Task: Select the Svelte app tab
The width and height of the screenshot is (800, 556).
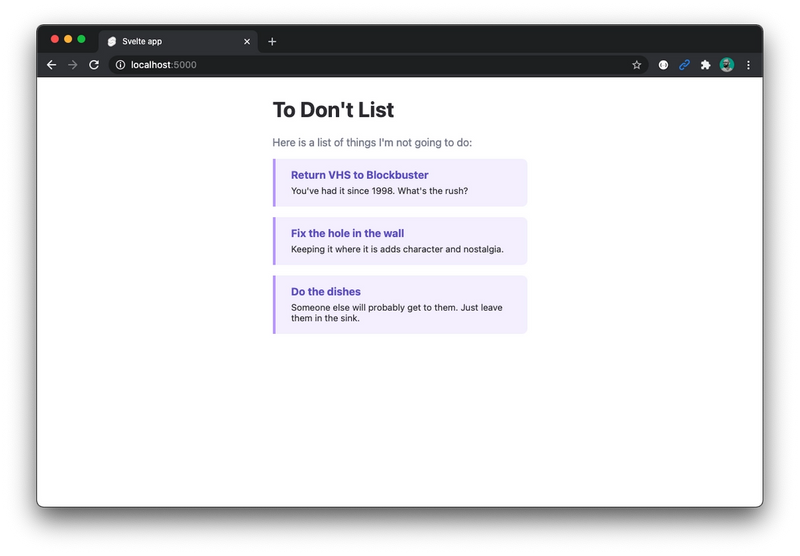Action: coord(178,41)
